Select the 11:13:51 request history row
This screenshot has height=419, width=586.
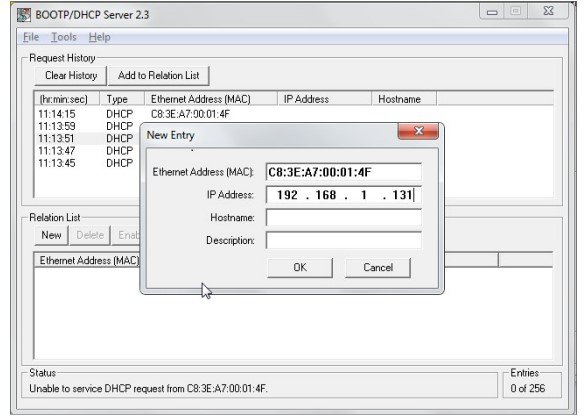click(x=87, y=139)
